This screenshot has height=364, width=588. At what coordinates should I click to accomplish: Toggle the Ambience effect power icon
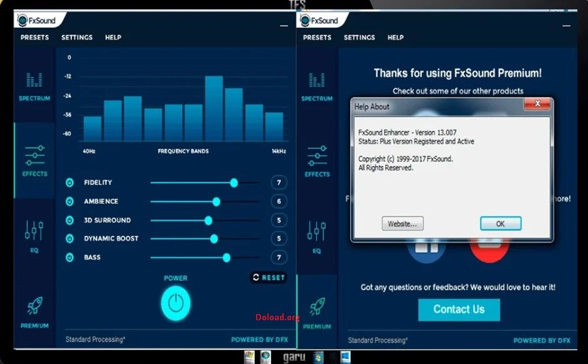point(70,201)
